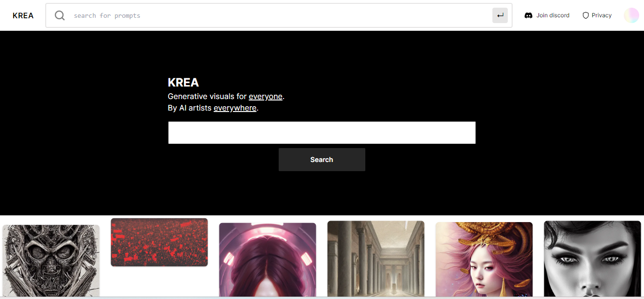Click the KREA logo in the header
Screen dimensions: 644x299
click(x=23, y=15)
